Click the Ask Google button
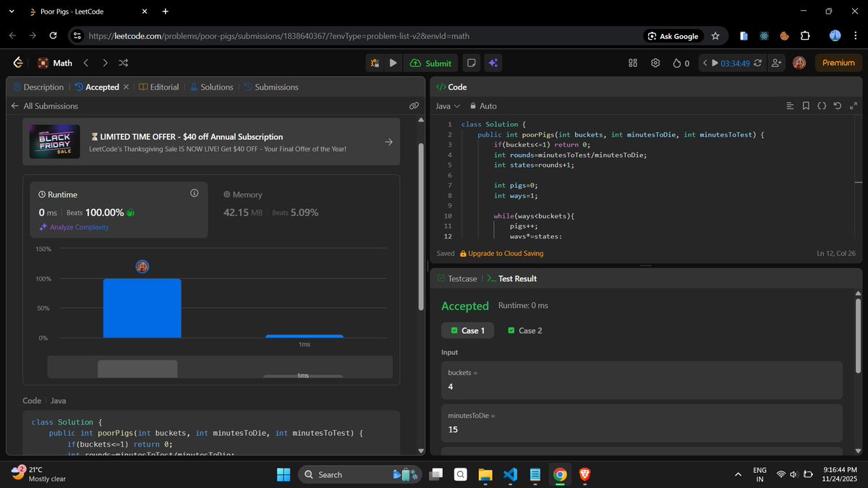868x488 pixels. pos(673,35)
